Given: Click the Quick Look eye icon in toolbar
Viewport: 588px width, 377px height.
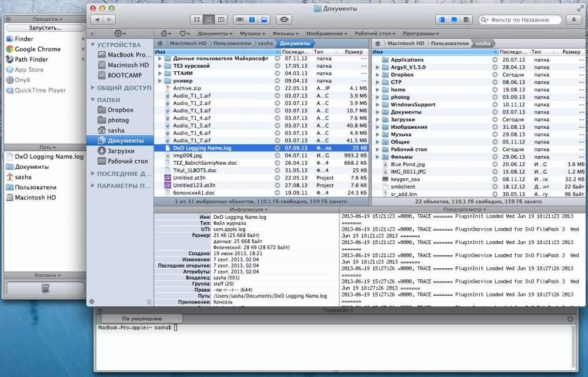Looking at the screenshot, I should [285, 20].
